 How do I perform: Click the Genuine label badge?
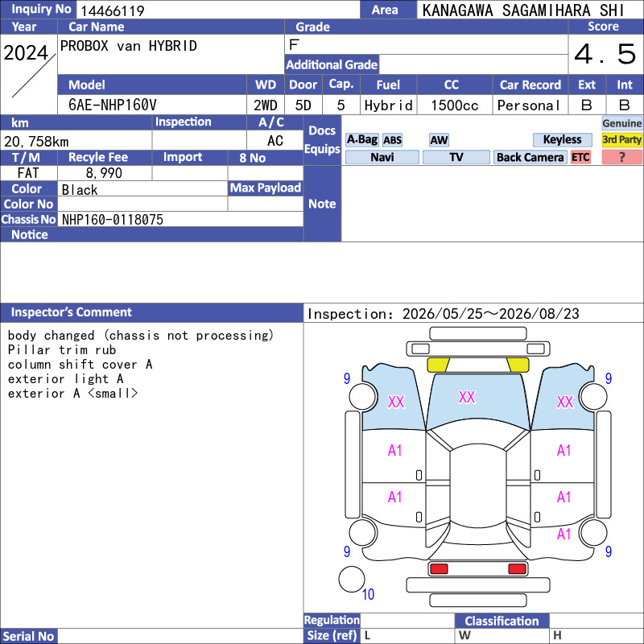(x=621, y=123)
